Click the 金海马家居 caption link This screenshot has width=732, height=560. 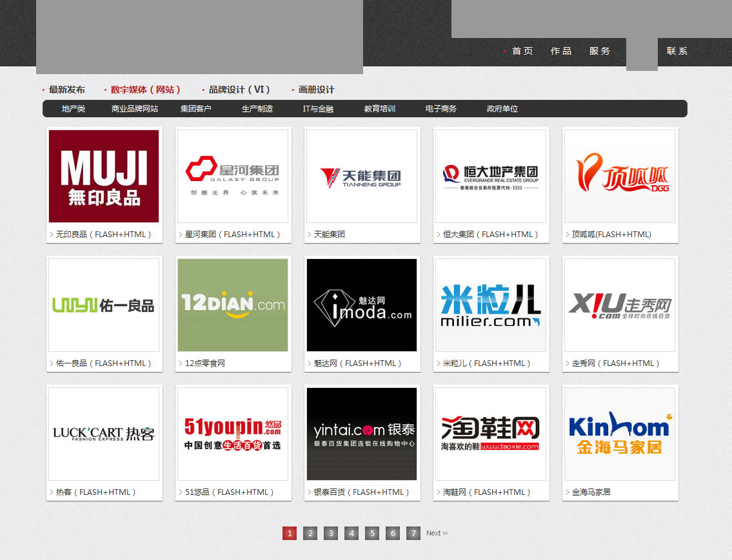(x=591, y=492)
